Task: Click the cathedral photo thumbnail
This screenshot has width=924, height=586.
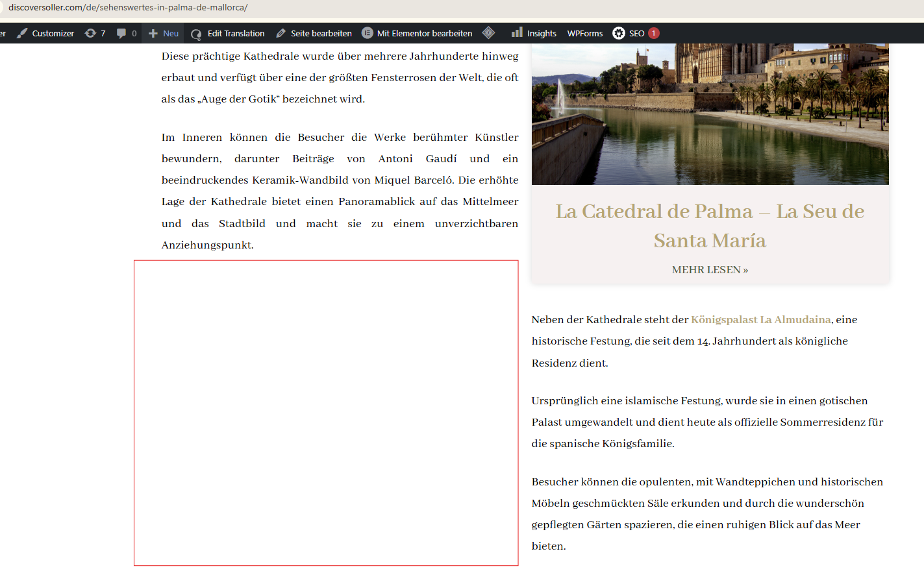Action: point(710,114)
